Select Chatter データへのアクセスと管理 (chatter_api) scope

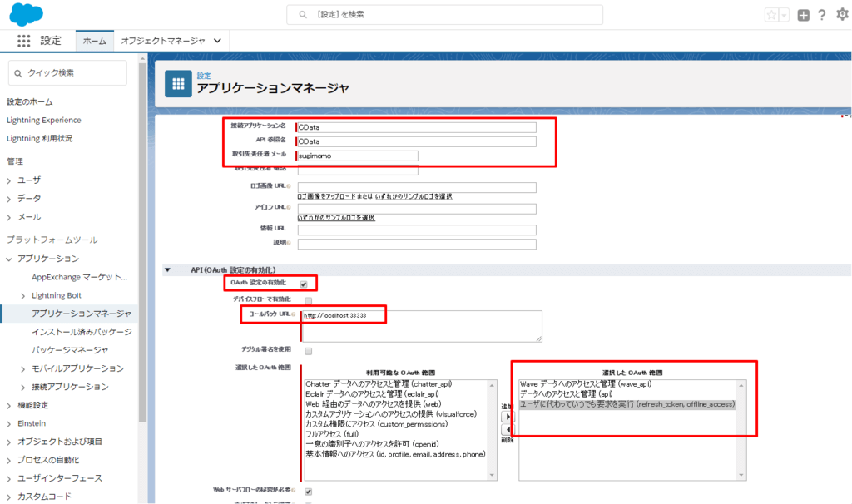[379, 384]
